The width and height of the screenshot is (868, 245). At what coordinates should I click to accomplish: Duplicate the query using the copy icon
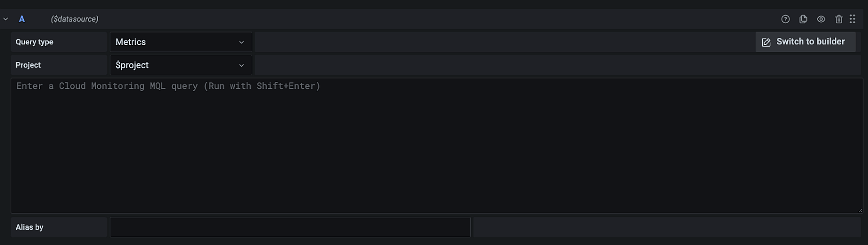pyautogui.click(x=803, y=19)
